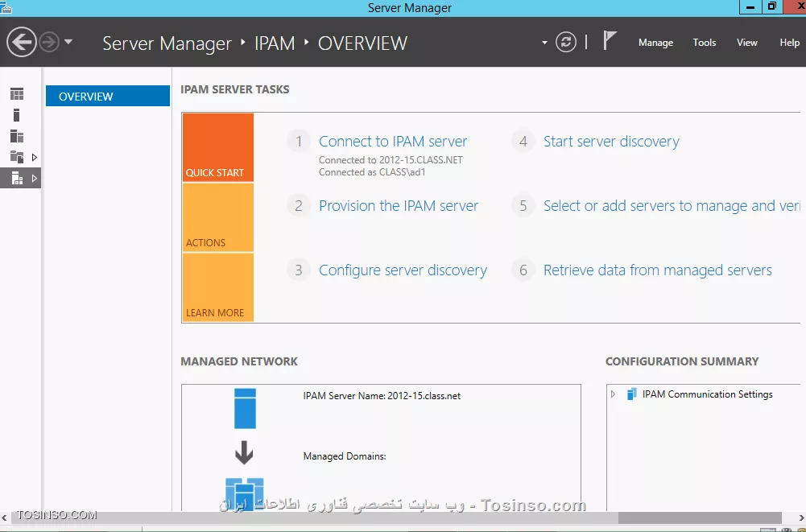Image resolution: width=806 pixels, height=532 pixels.
Task: Click Start server discovery link
Action: coord(611,142)
